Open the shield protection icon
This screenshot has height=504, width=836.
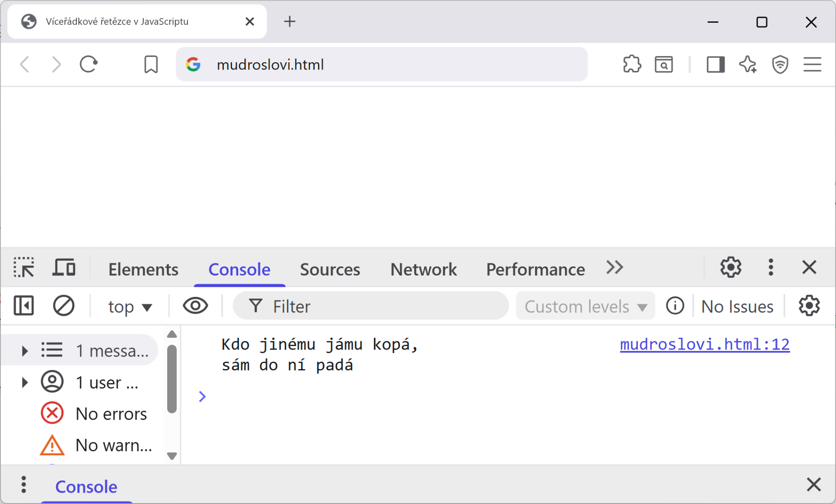[x=780, y=64]
